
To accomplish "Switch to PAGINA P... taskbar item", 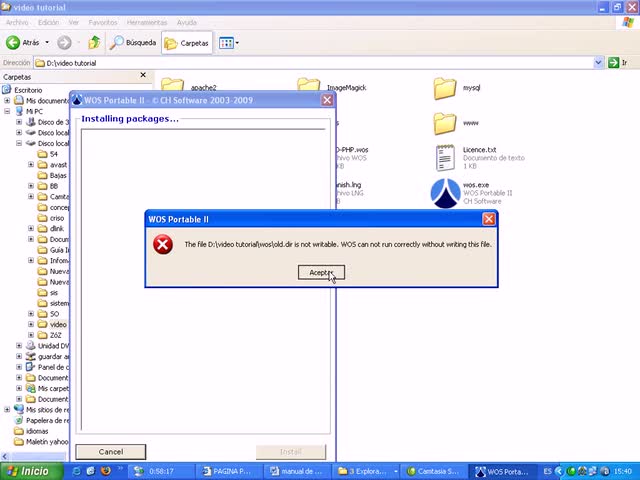I will click(x=228, y=471).
